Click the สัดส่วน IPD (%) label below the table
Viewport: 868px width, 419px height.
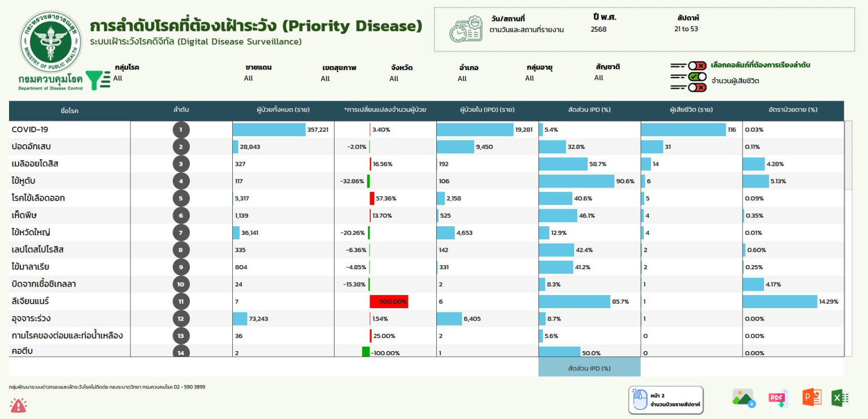click(589, 368)
